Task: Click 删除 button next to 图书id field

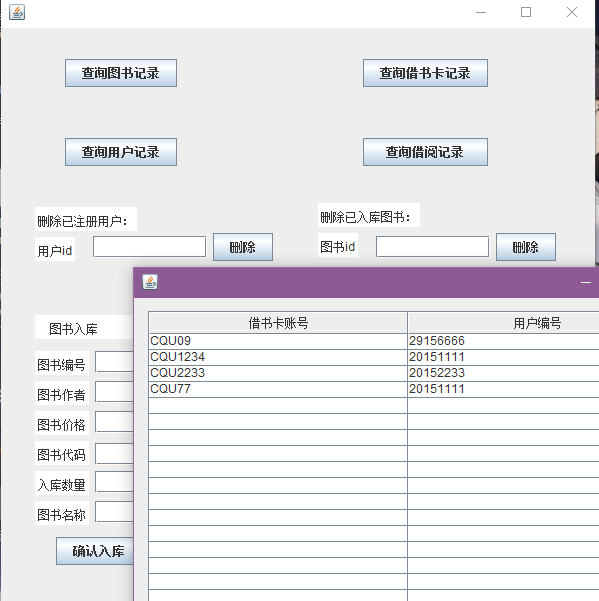Action: 526,247
